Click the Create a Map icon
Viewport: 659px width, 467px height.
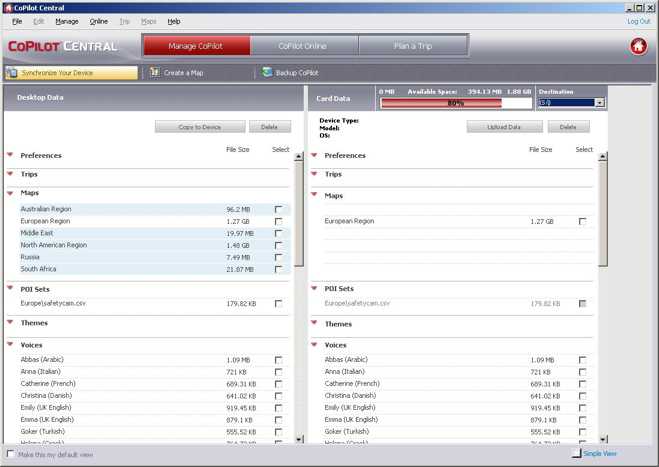point(155,73)
